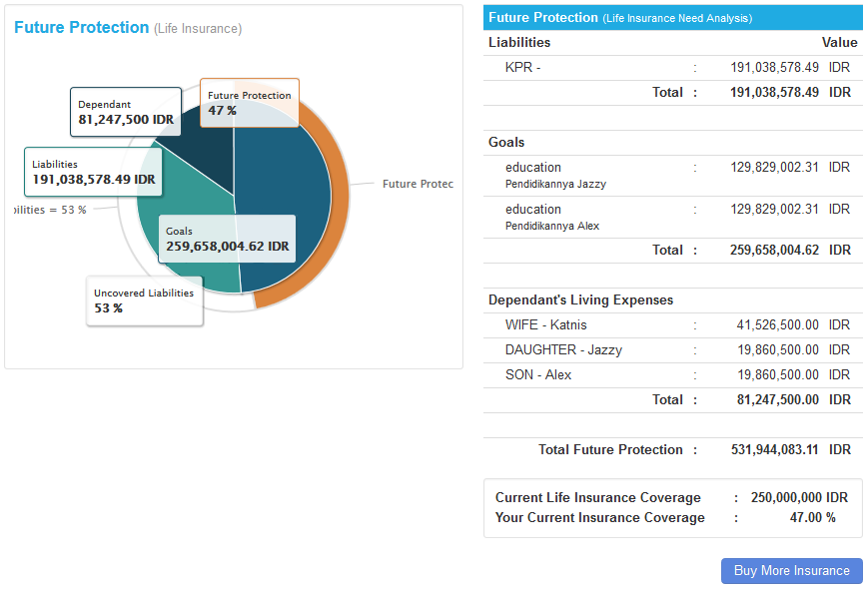Click the Current Life Insurance Coverage value
868x592 pixels.
(x=798, y=498)
